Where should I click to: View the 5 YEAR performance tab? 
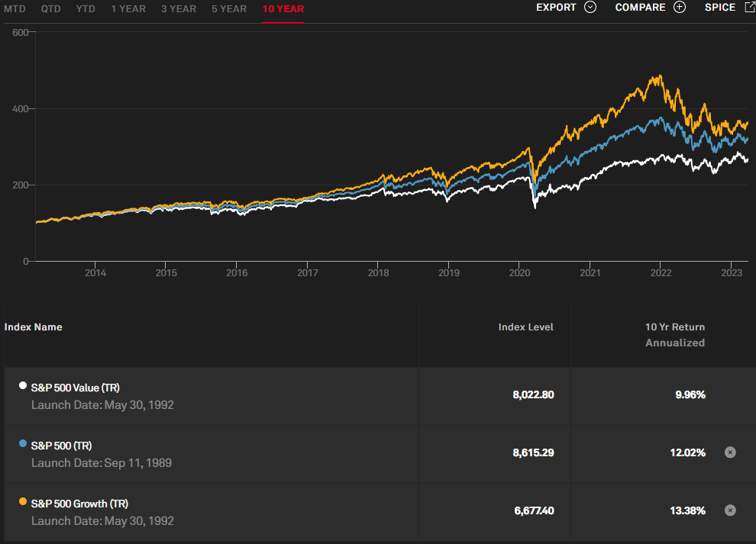click(x=229, y=9)
